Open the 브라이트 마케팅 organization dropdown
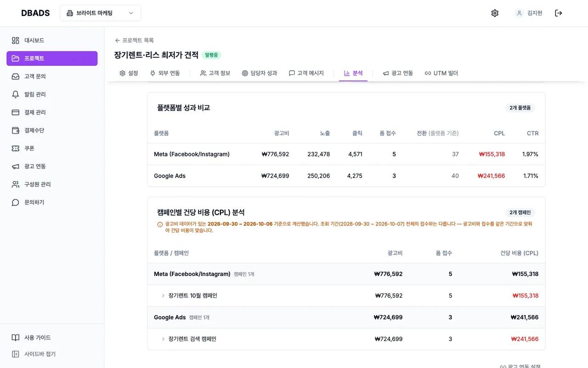 pos(101,13)
